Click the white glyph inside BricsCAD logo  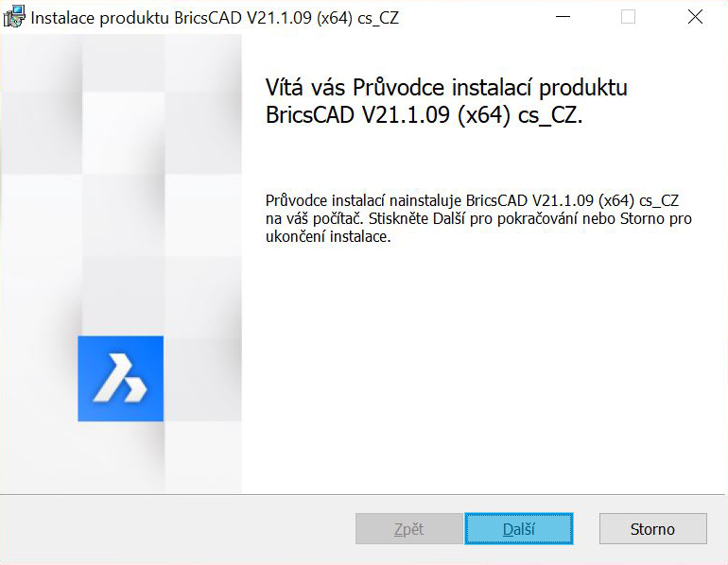coord(120,378)
